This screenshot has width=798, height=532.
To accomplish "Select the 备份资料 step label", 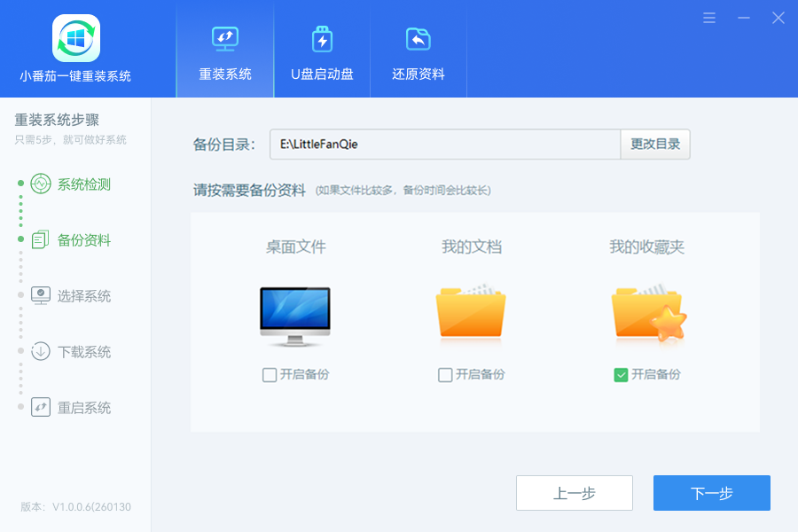I will [x=84, y=240].
